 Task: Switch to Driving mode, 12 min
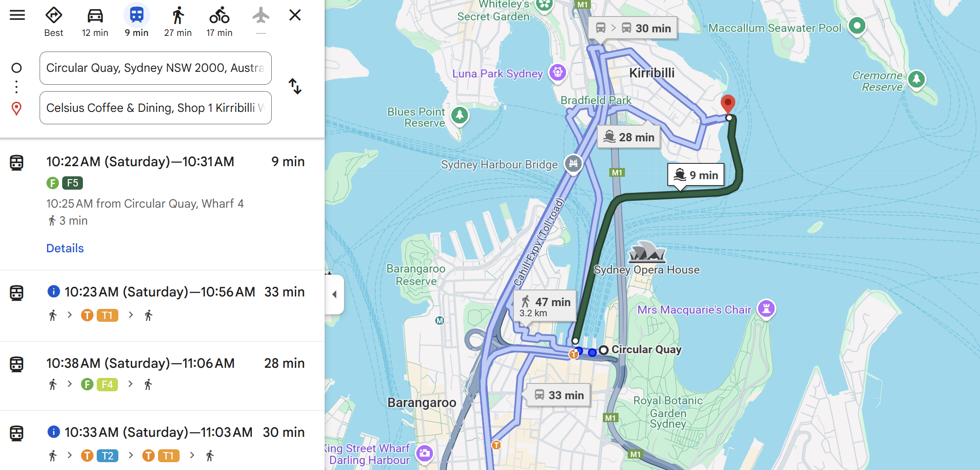pos(95,21)
